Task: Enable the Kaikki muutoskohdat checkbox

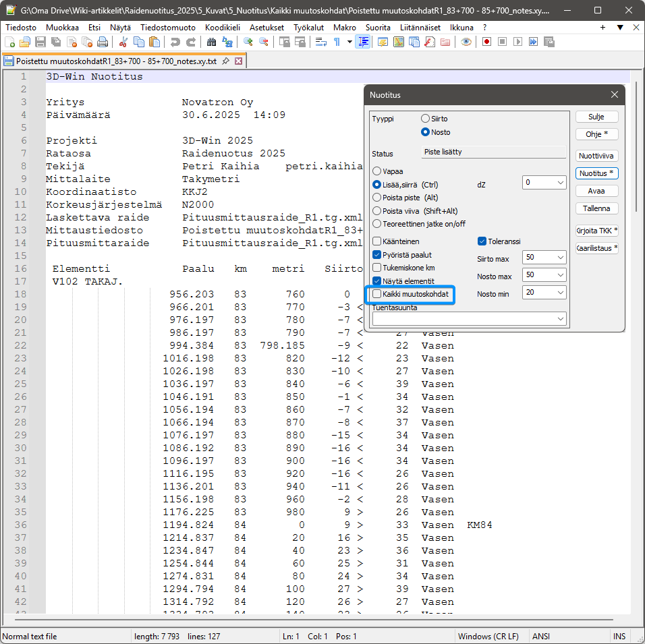Action: [x=377, y=294]
